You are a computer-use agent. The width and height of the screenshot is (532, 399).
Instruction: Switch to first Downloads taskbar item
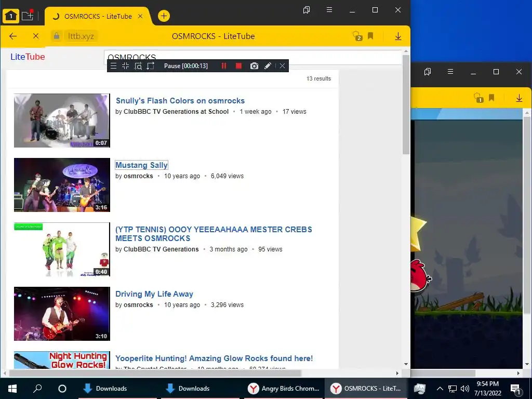[x=117, y=389]
